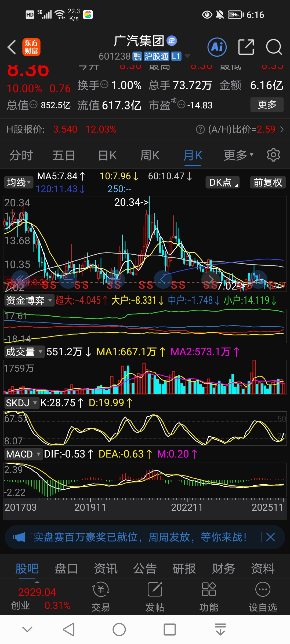Toggle the 前复权 adjustment mode
290x644 pixels.
pyautogui.click(x=268, y=182)
